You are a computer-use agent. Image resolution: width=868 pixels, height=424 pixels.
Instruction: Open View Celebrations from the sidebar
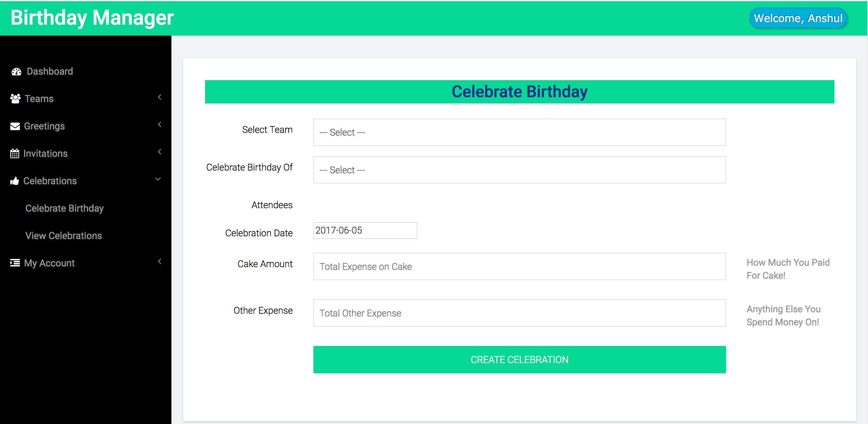[63, 235]
